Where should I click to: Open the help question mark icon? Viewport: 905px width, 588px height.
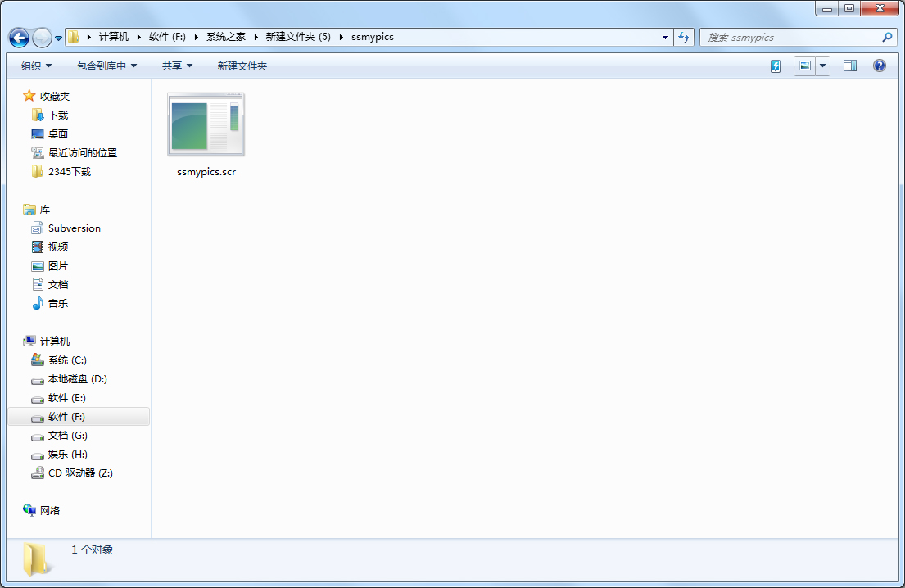point(880,66)
